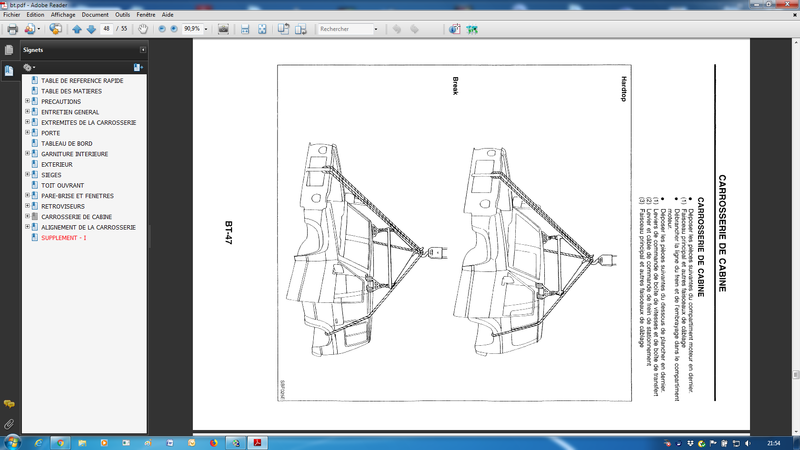Viewport: 800px width, 450px height.
Task: Rotate view counterclockwise toolbar icon
Action: (x=283, y=29)
